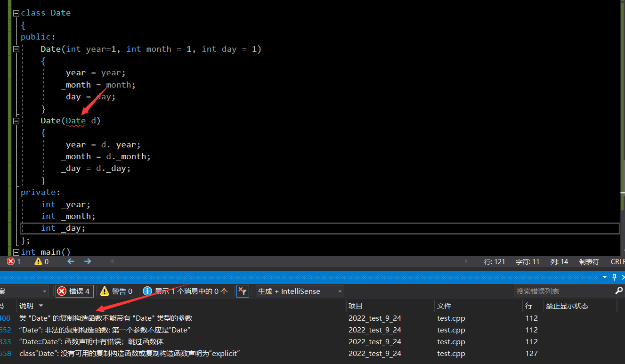625x364 pixels.
Task: Click the 制表符 tab setting indicator
Action: click(x=589, y=262)
